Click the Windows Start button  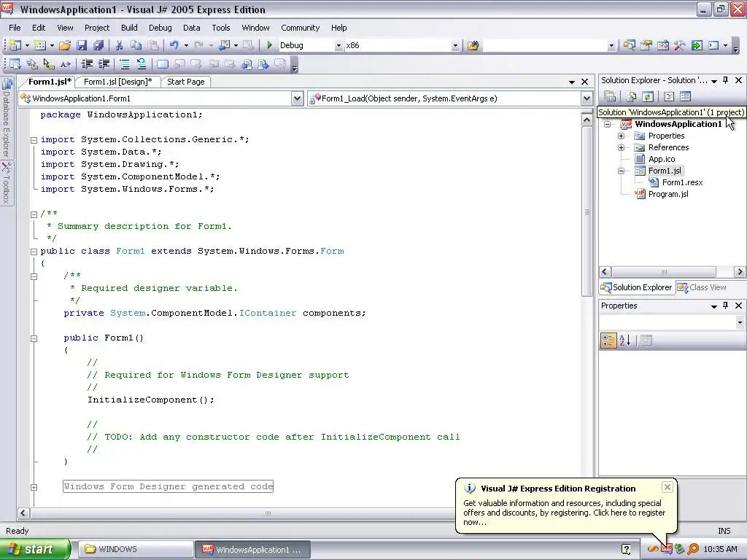(x=35, y=550)
